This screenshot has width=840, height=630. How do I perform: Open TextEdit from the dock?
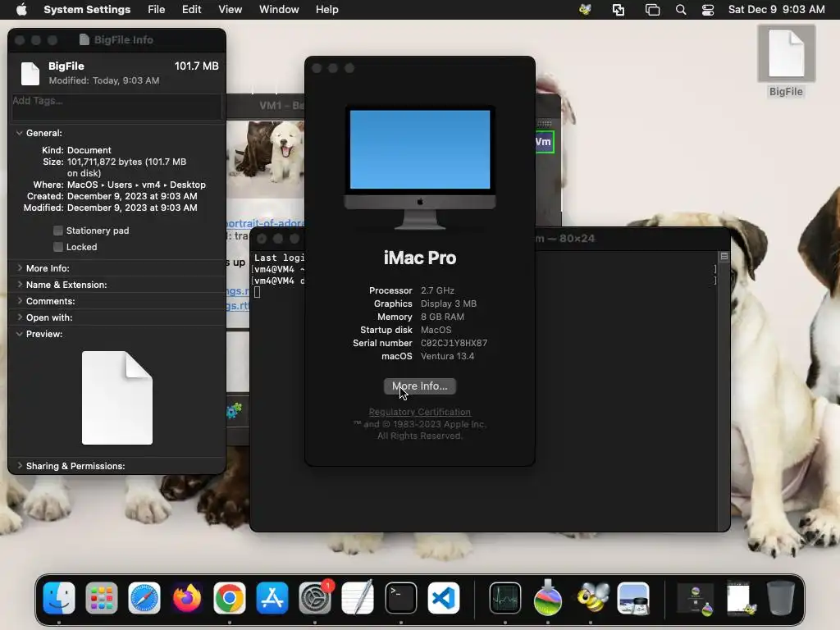pyautogui.click(x=358, y=598)
